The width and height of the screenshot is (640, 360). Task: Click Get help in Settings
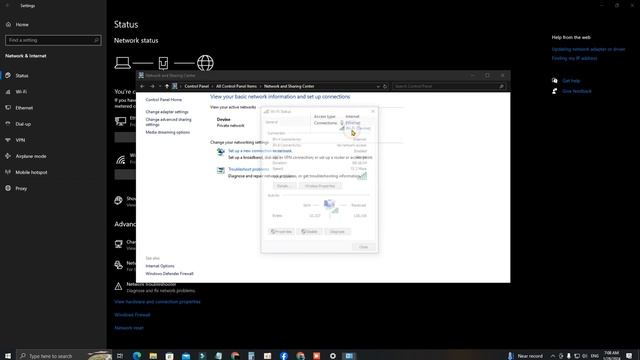[571, 81]
